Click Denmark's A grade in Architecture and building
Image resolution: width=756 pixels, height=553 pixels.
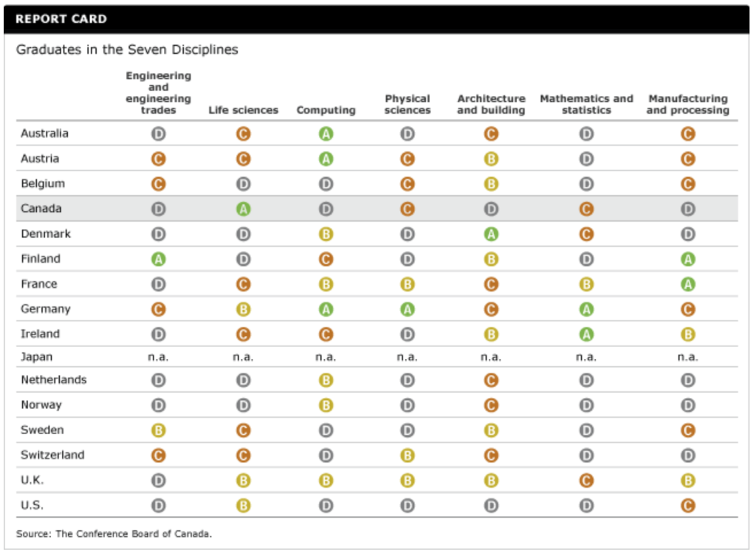[491, 234]
